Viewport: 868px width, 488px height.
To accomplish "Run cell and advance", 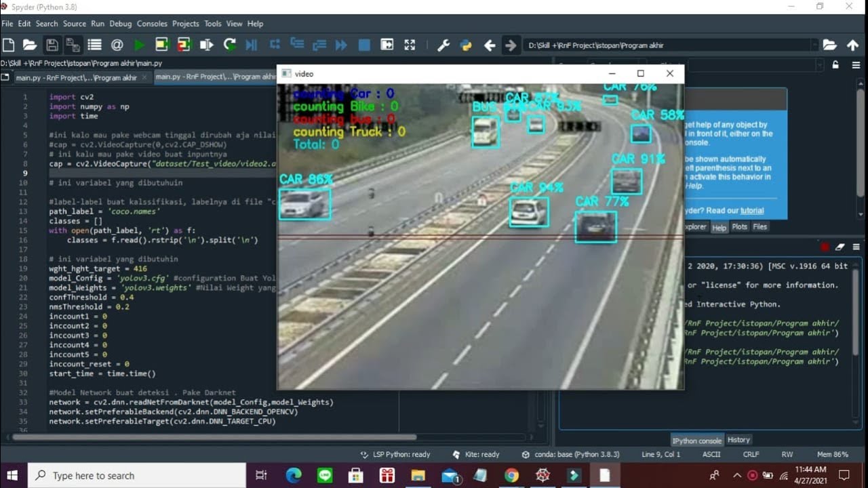I will click(184, 45).
